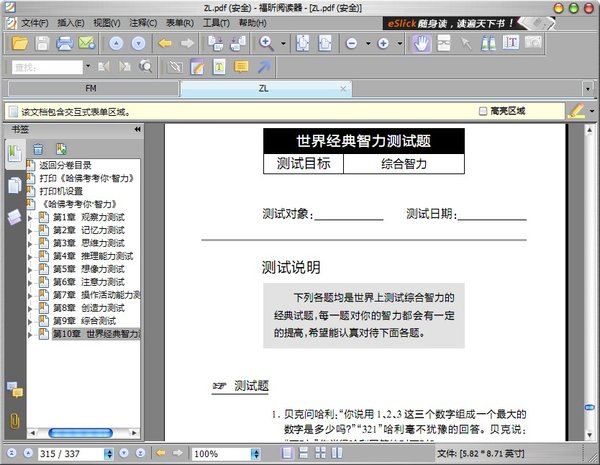Image resolution: width=600 pixels, height=465 pixels.
Task: Click the pencil highlight icon on the notice bar
Action: click(x=576, y=111)
